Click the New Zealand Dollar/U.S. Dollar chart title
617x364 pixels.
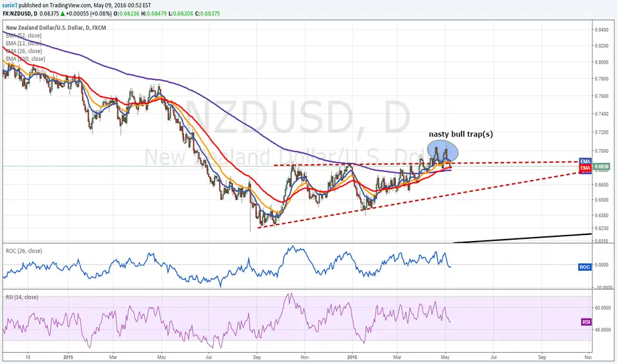56,28
